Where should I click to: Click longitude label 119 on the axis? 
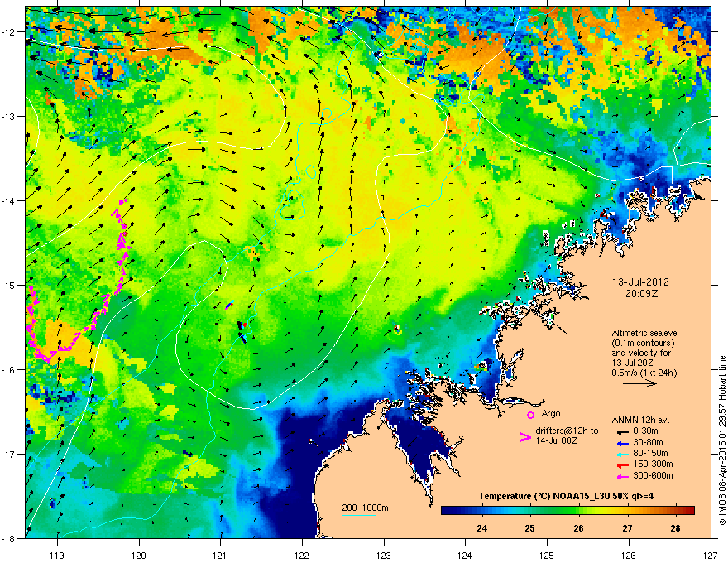point(58,555)
